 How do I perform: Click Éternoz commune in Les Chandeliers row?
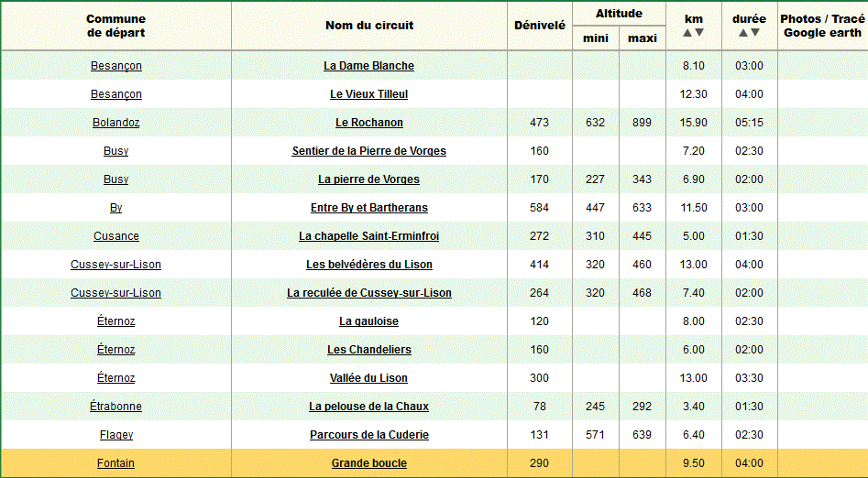coord(116,350)
